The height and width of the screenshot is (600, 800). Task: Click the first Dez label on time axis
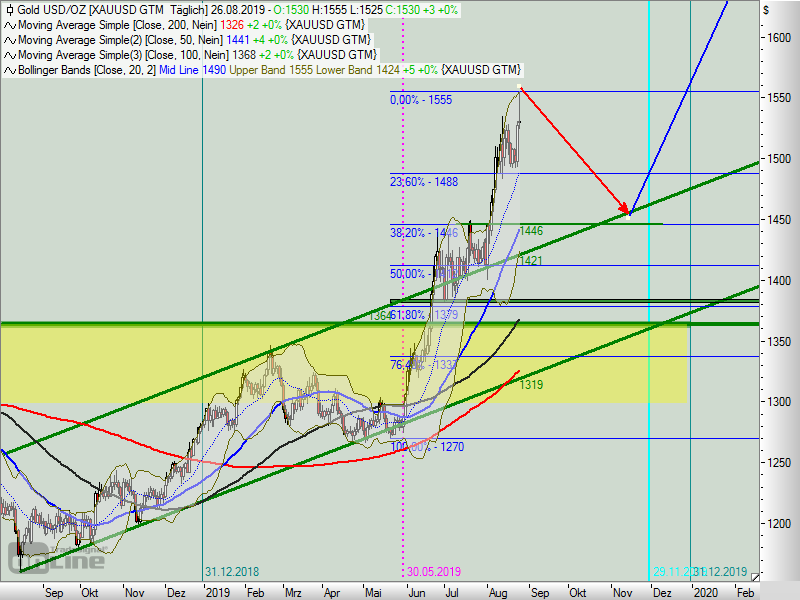[176, 592]
